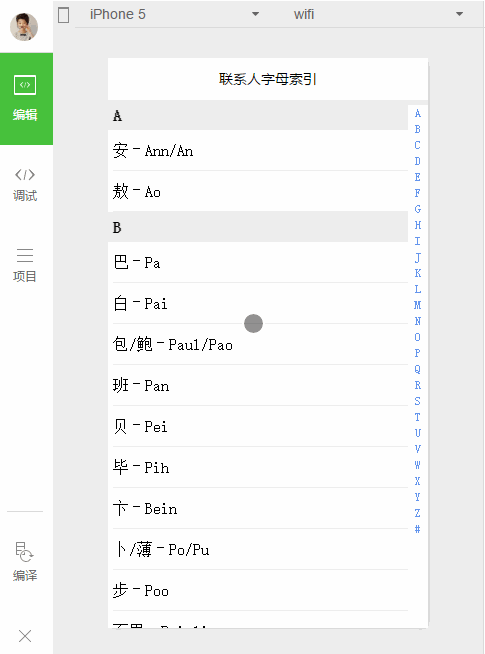Select contact 安 - Ann/An
This screenshot has height=654, width=485.
pyautogui.click(x=258, y=150)
